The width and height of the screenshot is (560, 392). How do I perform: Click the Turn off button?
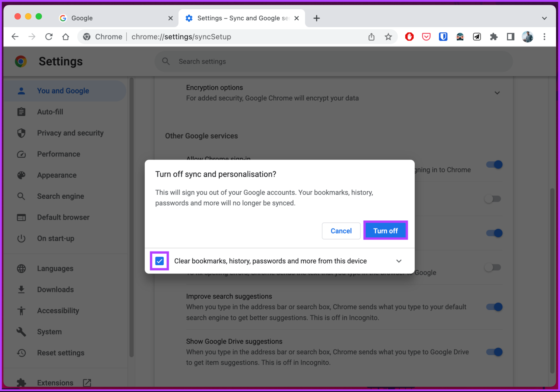coord(385,231)
